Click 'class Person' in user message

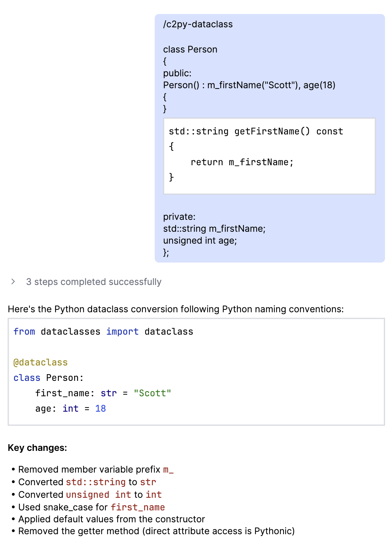[x=190, y=49]
